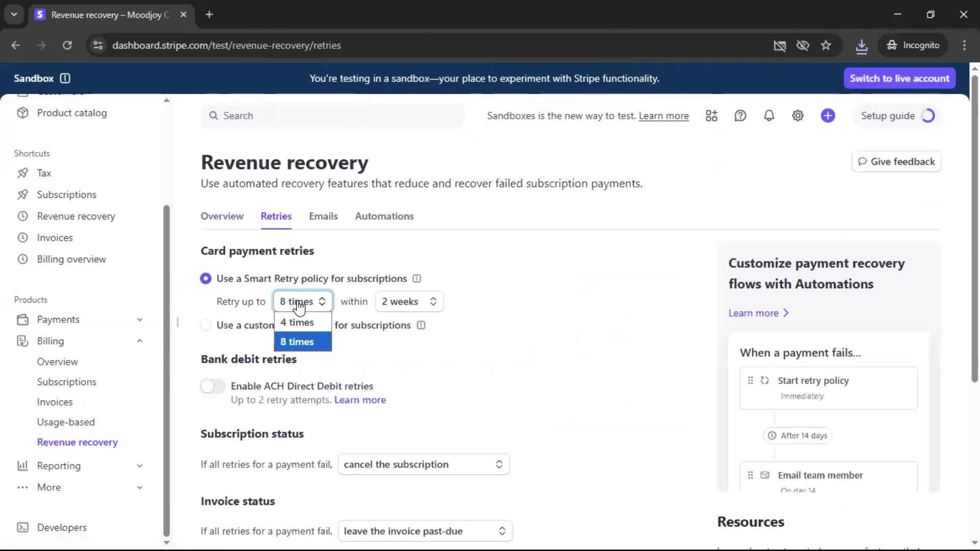Screen dimensions: 980x551
Task: Click Smart Retry policy info icon
Action: tap(417, 279)
